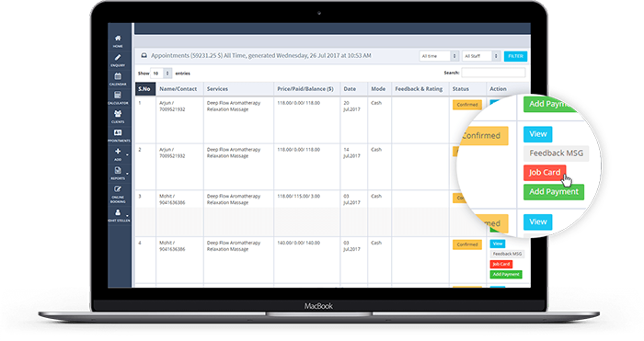
Task: Open the Home icon in sidebar
Action: click(118, 39)
